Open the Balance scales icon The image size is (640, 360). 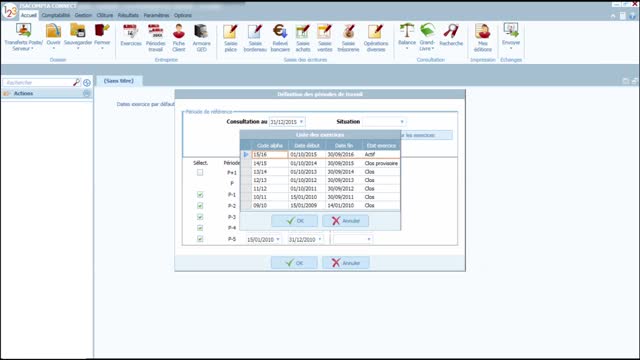[407, 31]
